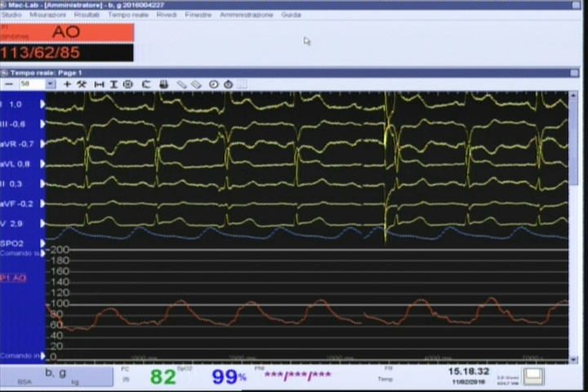Open the Risultati menu
The height and width of the screenshot is (392, 588).
click(87, 15)
